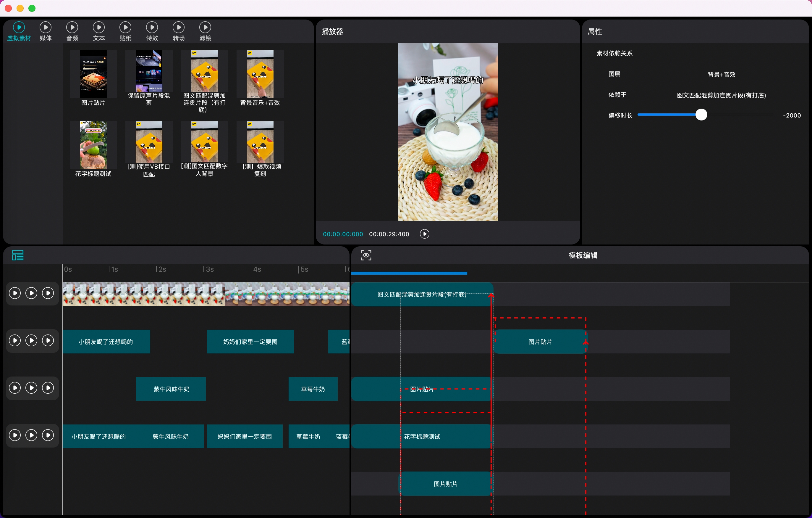812x518 pixels.
Task: Choose the 保留原声片段混剪 material thumbnail
Action: [149, 71]
